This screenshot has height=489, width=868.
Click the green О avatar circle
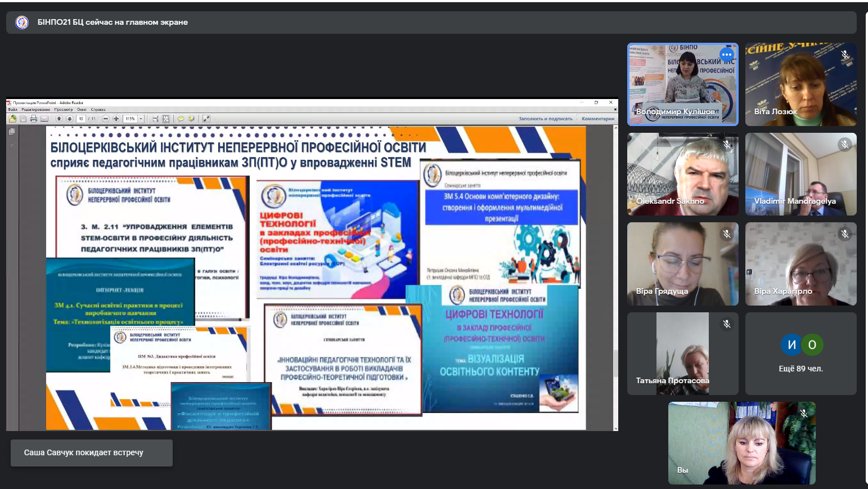[812, 344]
